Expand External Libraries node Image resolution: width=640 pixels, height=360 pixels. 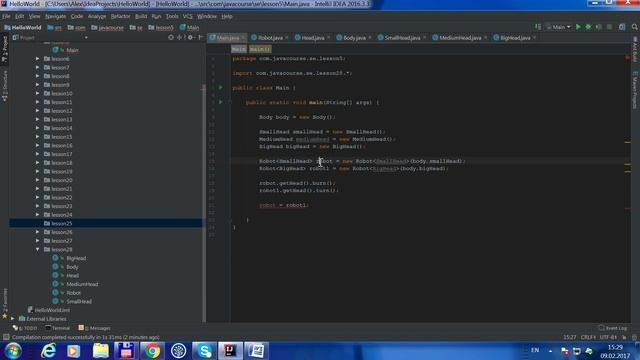click(13, 319)
